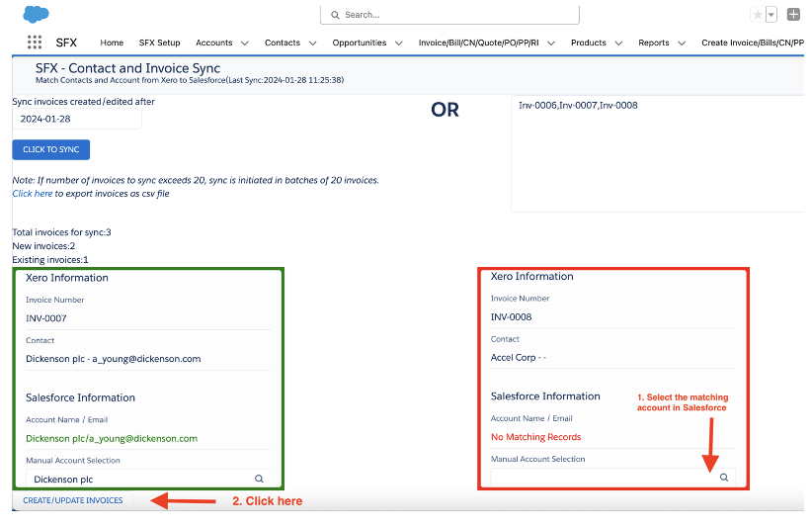Expand the Opportunities tab chevron
Image resolution: width=812 pixels, height=528 pixels.
[x=399, y=43]
